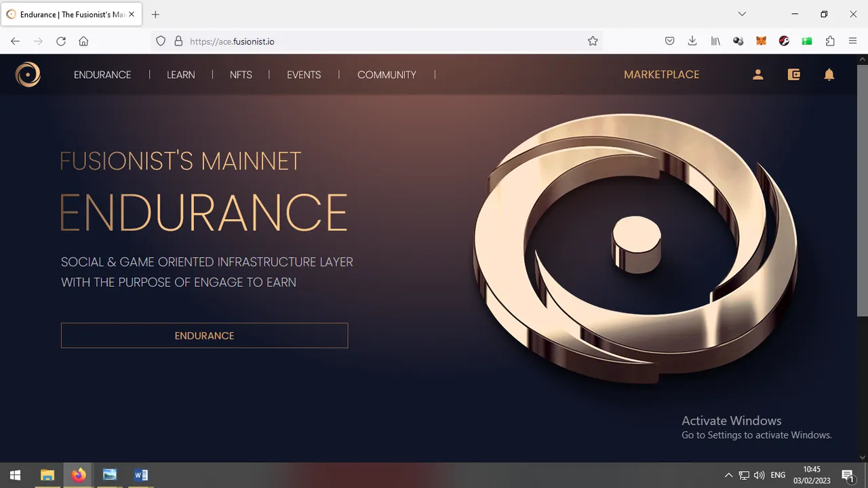The height and width of the screenshot is (488, 868).
Task: Open the LEARN nav menu
Action: pos(181,75)
